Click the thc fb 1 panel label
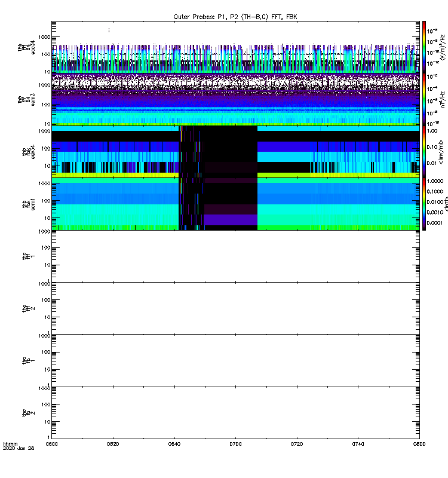This screenshot has height=478, width=448. (x=29, y=361)
